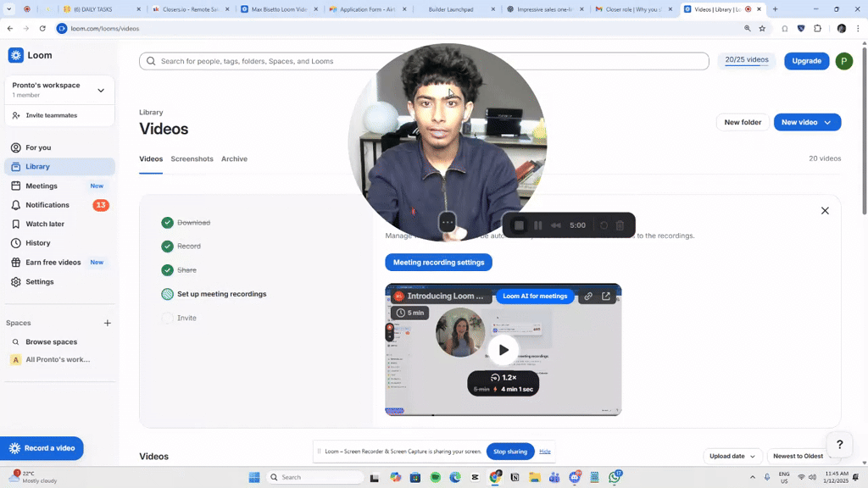Click the 20/25 videos usage counter
The image size is (868, 488).
point(747,60)
